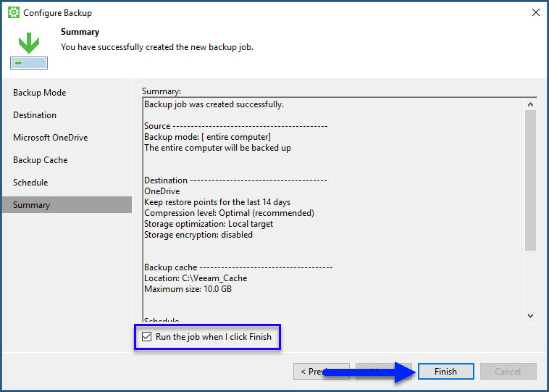
Task: Open the Destination step
Action: pyautogui.click(x=35, y=115)
